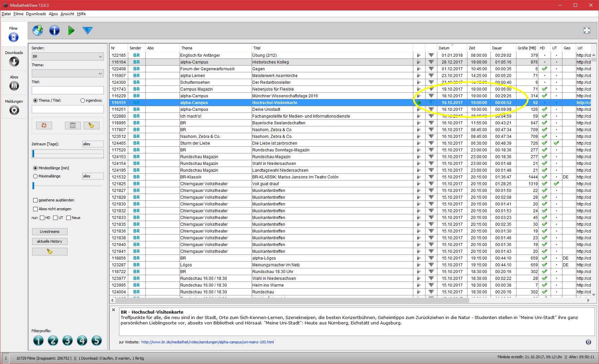Screen dimensions: 599x364
Task: Open the Ansicht menu
Action: coord(67,14)
